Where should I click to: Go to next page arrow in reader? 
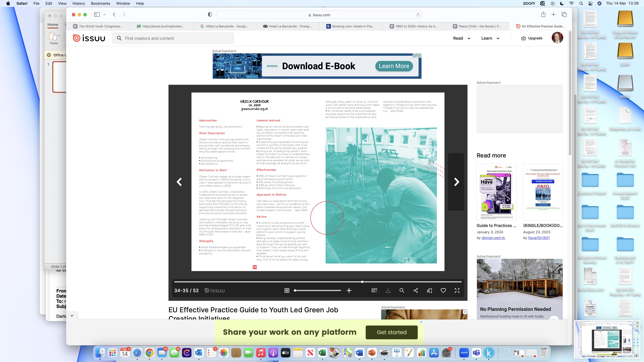tap(457, 182)
